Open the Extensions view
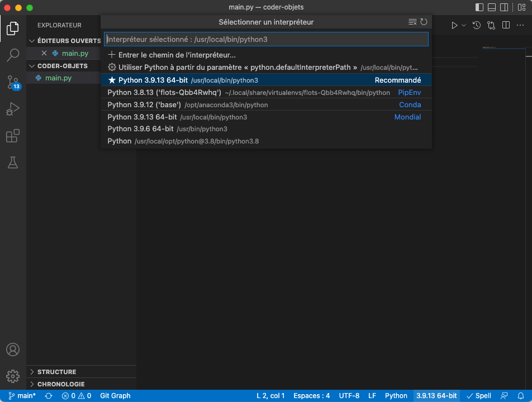 pos(13,136)
